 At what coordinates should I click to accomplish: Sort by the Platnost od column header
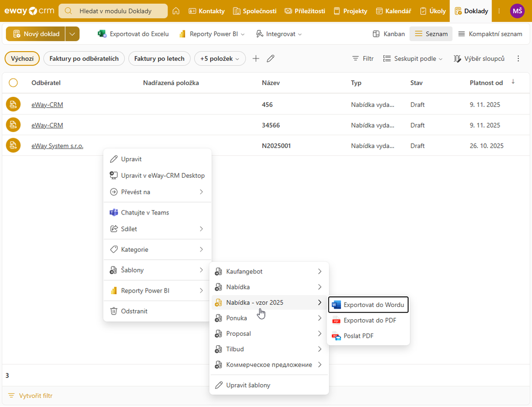click(487, 83)
